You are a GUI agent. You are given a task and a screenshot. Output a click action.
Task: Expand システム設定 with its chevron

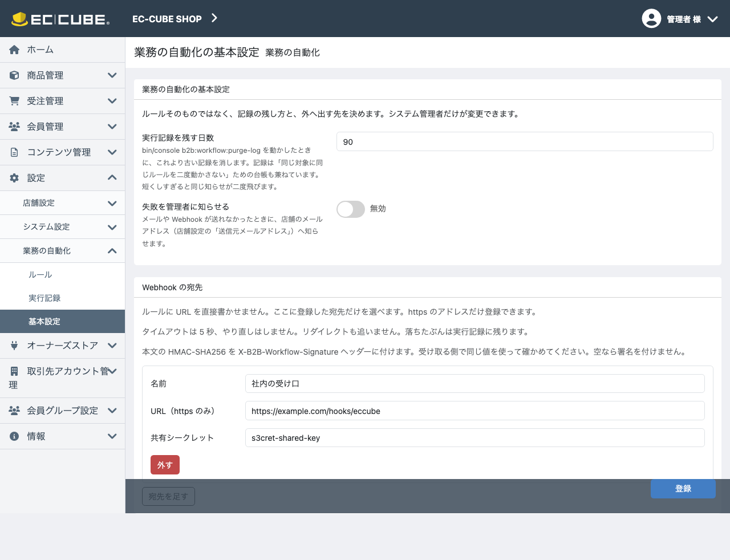112,227
